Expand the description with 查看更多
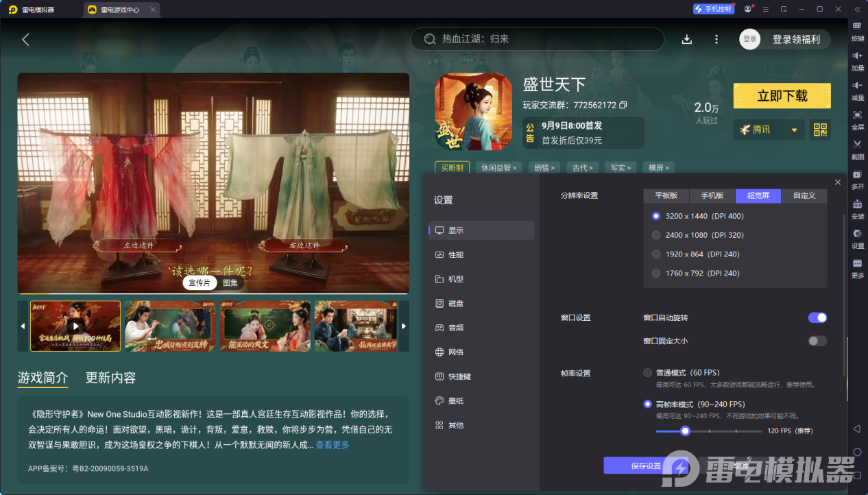Image resolution: width=868 pixels, height=495 pixels. (333, 445)
